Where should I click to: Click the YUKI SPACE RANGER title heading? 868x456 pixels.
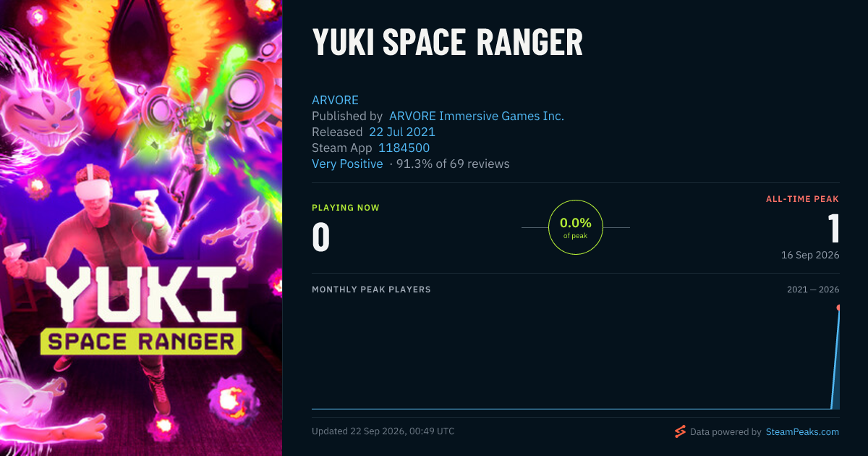point(447,43)
